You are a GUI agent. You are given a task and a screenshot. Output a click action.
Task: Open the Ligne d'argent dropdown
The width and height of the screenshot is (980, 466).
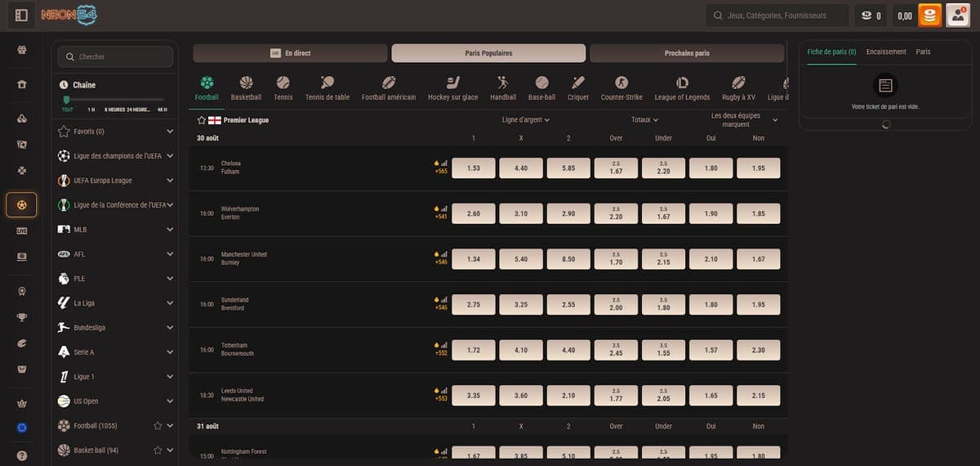coord(525,120)
